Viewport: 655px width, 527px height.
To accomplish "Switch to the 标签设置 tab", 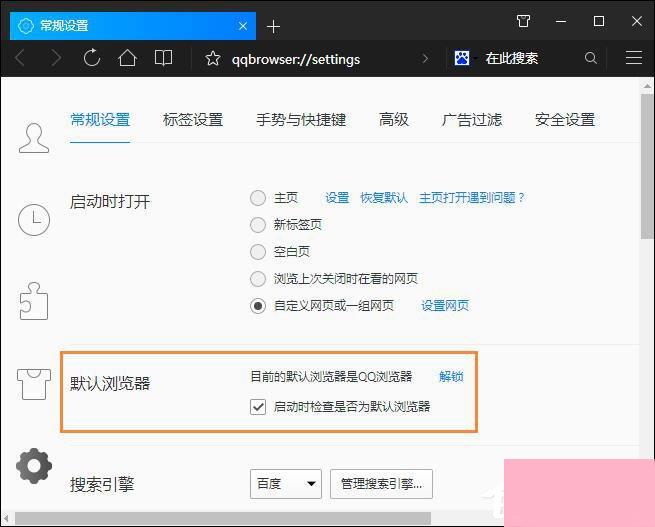I will coord(193,120).
